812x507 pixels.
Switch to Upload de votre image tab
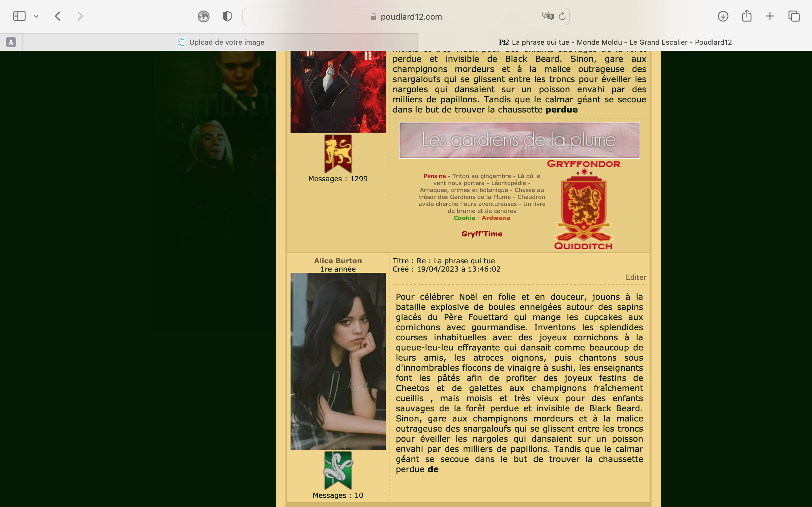pyautogui.click(x=220, y=42)
